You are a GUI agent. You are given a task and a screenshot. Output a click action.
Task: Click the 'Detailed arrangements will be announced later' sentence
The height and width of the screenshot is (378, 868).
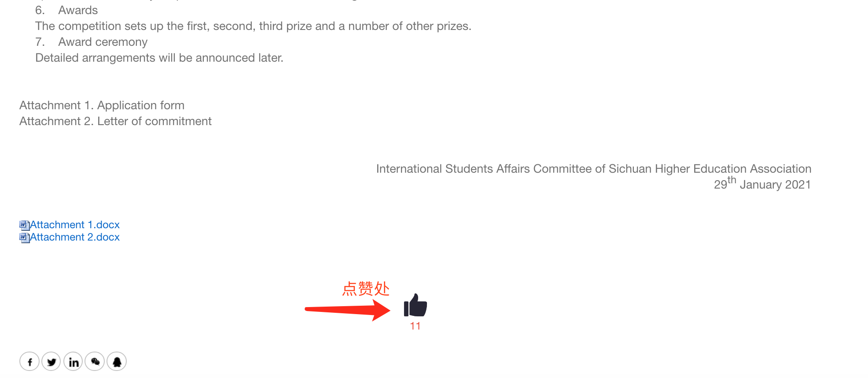click(159, 58)
